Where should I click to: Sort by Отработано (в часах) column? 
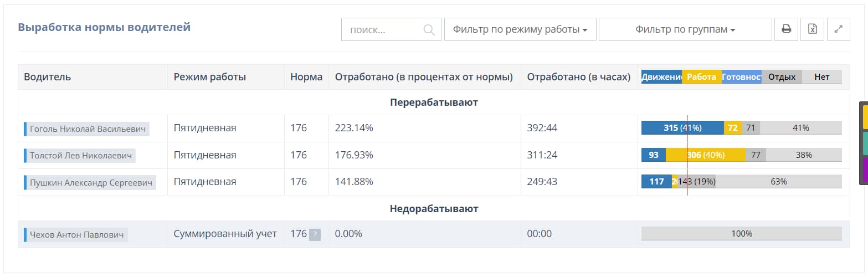pyautogui.click(x=578, y=77)
